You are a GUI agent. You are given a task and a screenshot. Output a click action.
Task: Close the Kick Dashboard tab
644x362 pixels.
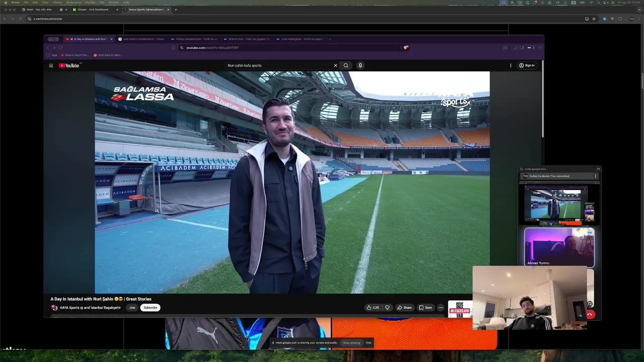pyautogui.click(x=117, y=10)
